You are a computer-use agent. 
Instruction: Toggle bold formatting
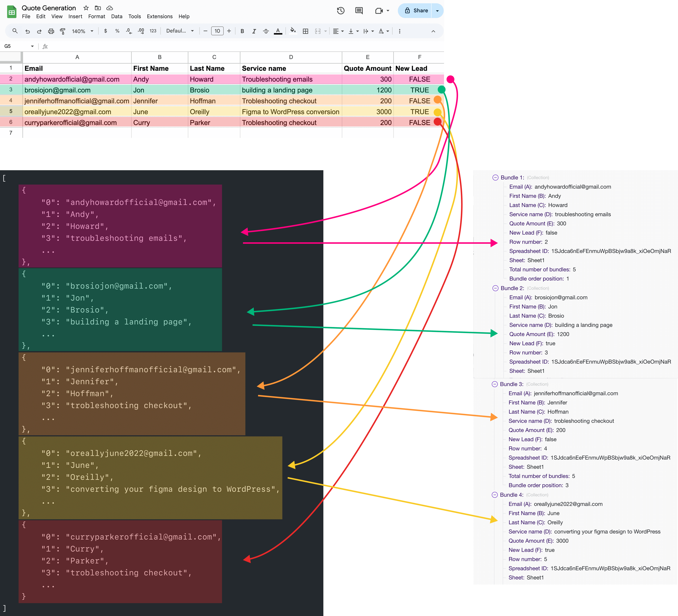242,31
